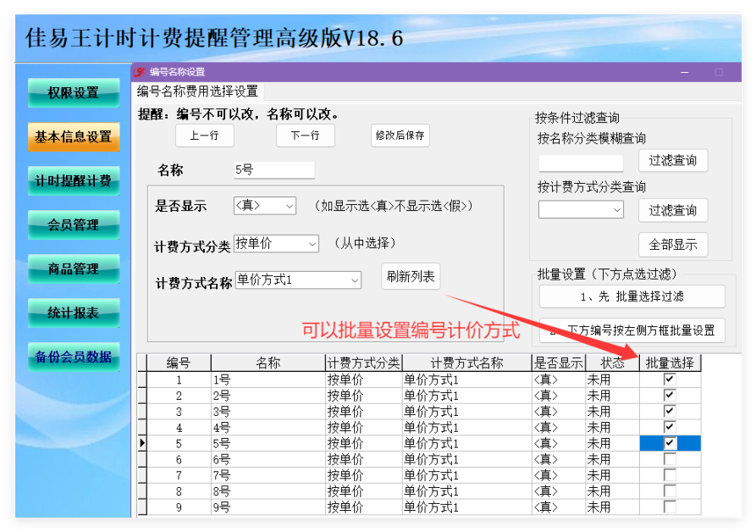Click 全部显示 button
The width and height of the screenshot is (756, 532).
673,244
